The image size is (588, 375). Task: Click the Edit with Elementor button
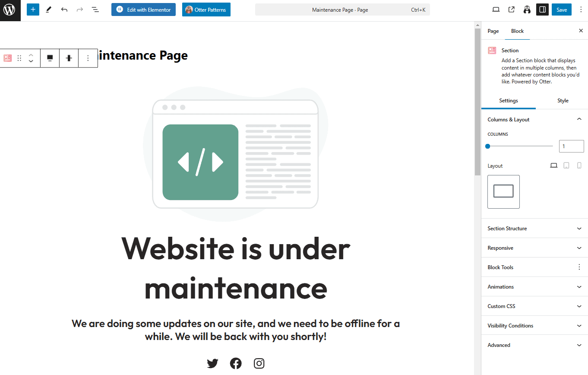pyautogui.click(x=143, y=9)
